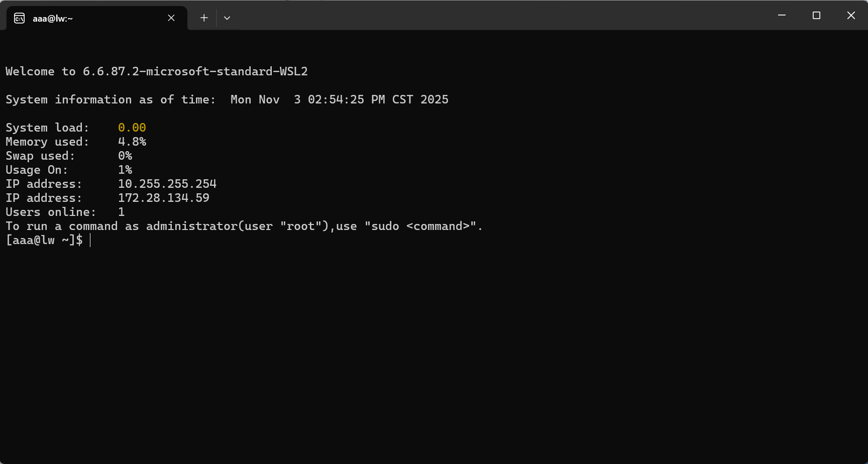This screenshot has height=464, width=868.
Task: Click the yellow 0.00 system load value
Action: coord(132,128)
